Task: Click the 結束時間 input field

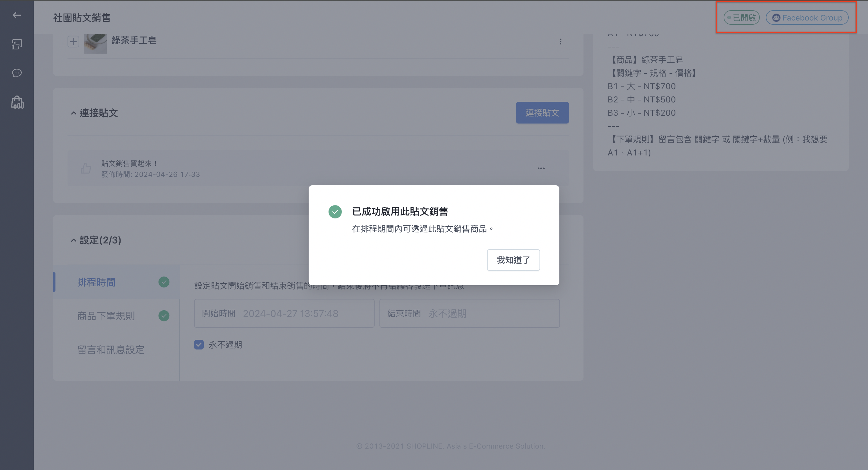Action: tap(469, 313)
